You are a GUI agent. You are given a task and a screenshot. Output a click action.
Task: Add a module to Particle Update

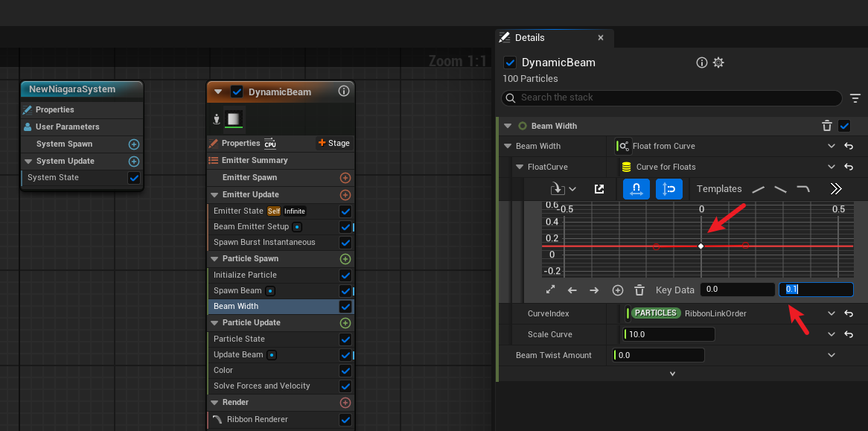pos(345,322)
